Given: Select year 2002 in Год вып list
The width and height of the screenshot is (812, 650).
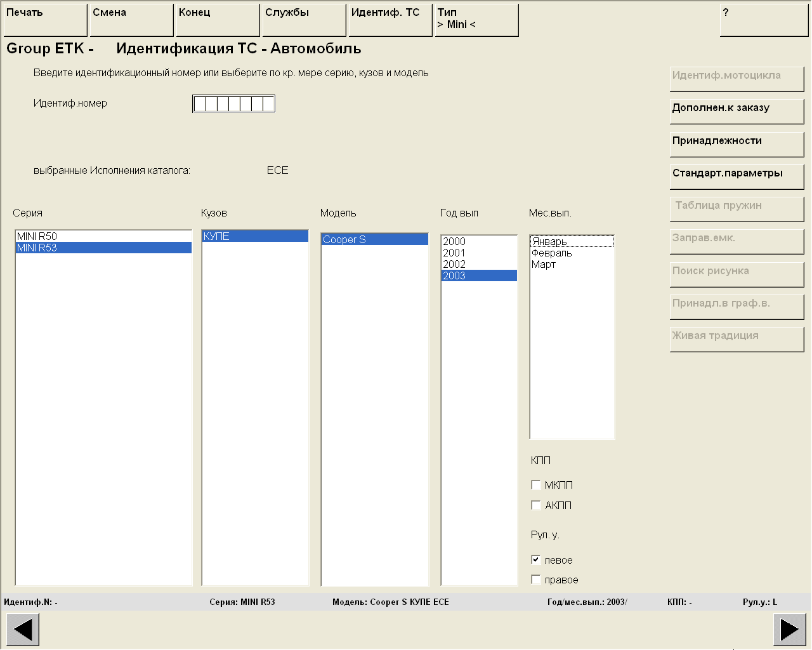Looking at the screenshot, I should [479, 264].
